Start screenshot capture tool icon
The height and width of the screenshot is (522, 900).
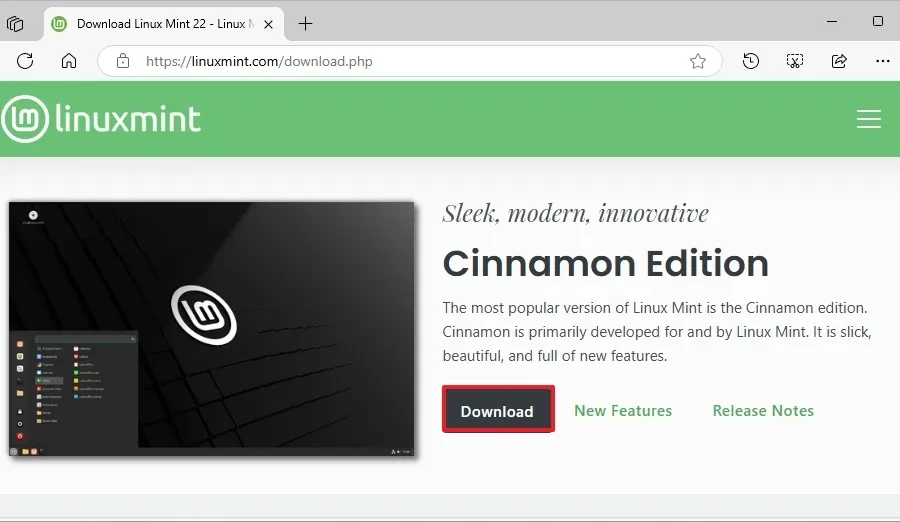pos(794,61)
